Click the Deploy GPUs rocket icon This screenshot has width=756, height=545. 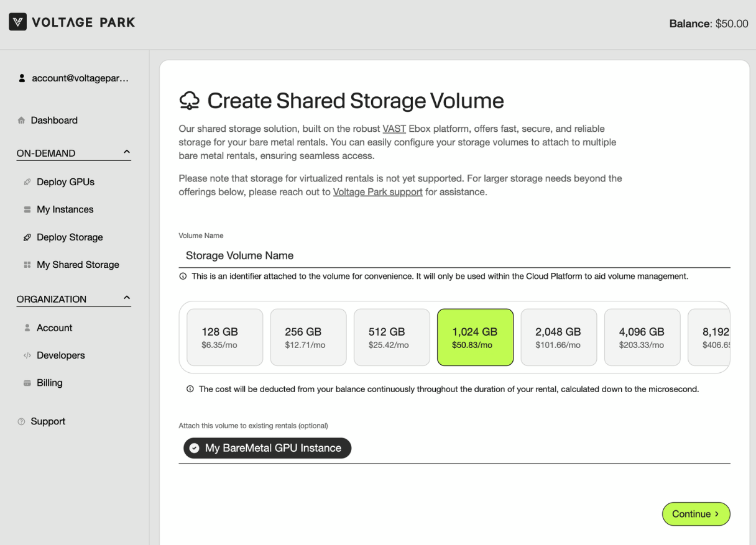[x=27, y=182]
